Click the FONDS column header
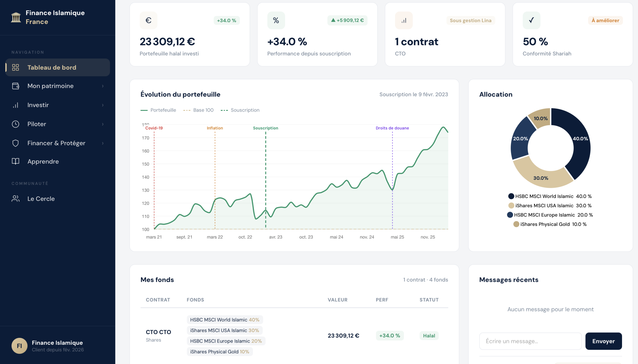Image resolution: width=638 pixels, height=364 pixels. pyautogui.click(x=195, y=300)
